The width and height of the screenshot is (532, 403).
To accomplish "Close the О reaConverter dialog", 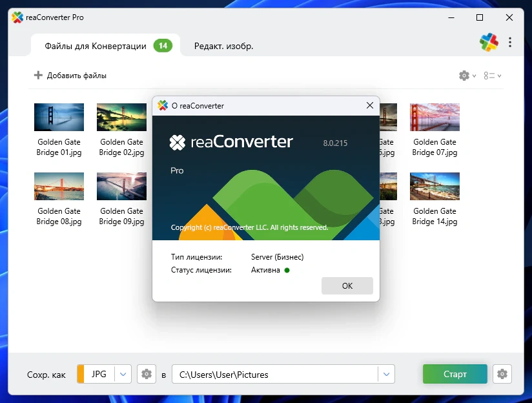I will 370,105.
